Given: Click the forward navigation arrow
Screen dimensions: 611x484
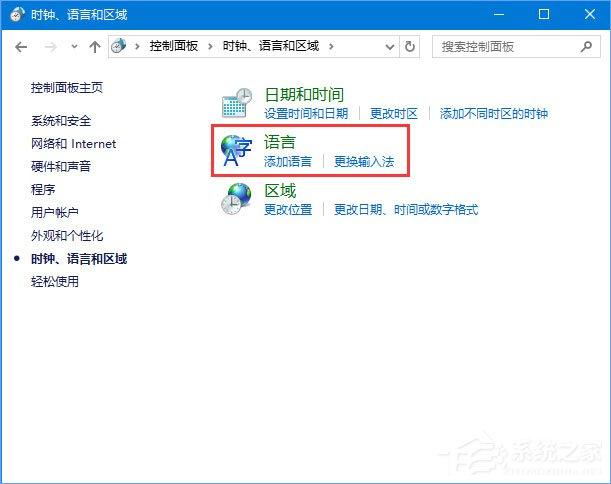Looking at the screenshot, I should pos(50,47).
